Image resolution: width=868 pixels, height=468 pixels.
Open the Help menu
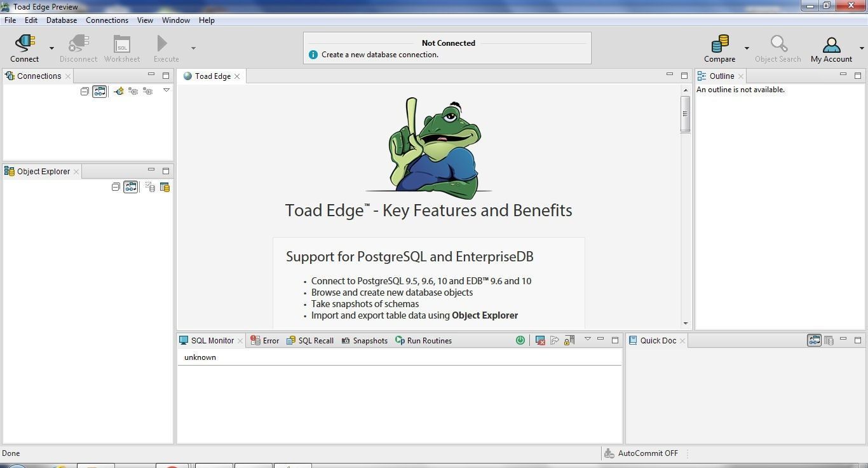click(x=207, y=20)
